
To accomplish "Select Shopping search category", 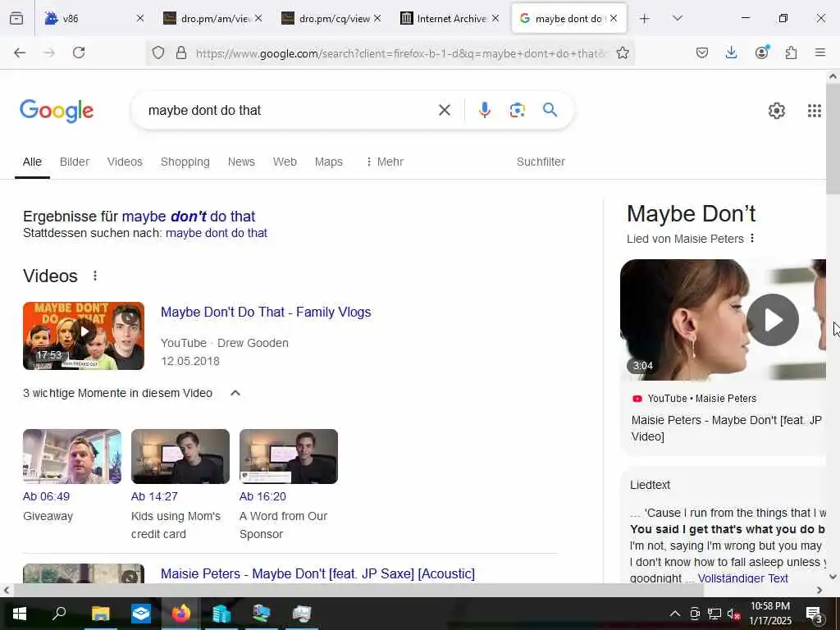I will tap(185, 162).
